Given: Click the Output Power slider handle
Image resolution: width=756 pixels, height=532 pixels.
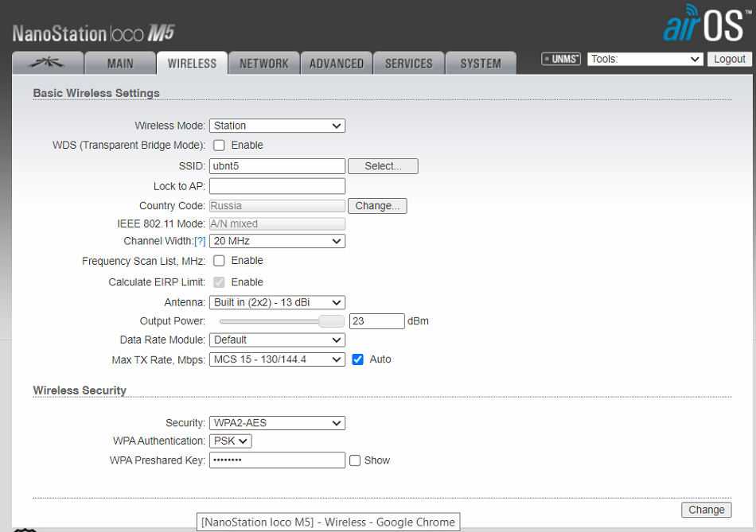Looking at the screenshot, I should [x=331, y=321].
